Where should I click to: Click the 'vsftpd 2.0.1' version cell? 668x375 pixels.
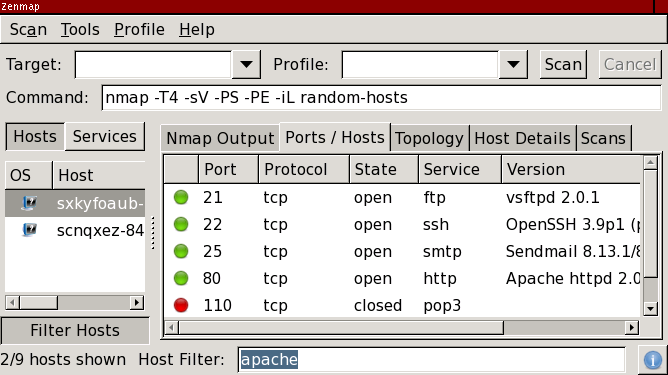point(553,197)
